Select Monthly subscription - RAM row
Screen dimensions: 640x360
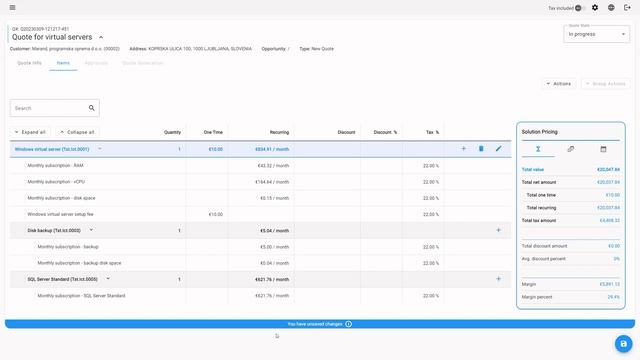click(x=260, y=166)
